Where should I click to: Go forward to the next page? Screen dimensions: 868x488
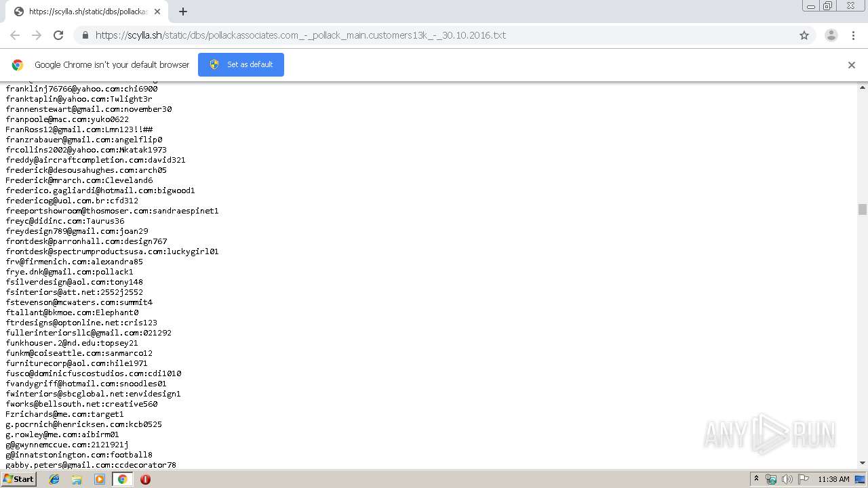point(37,35)
